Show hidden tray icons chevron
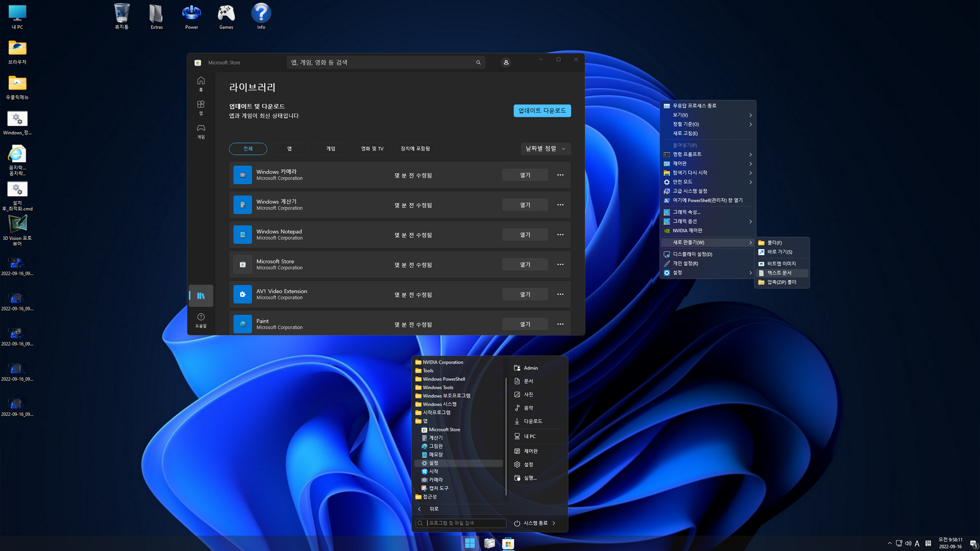 tap(889, 543)
